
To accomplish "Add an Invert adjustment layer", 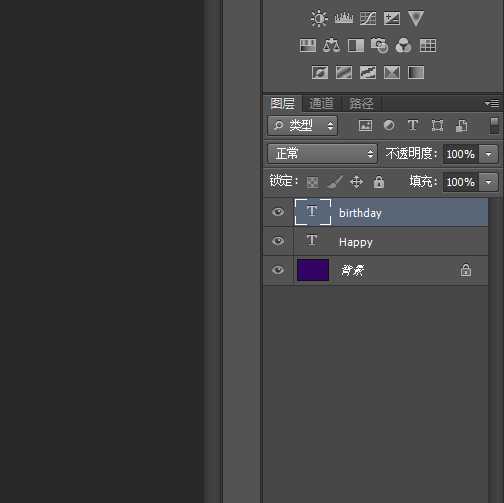I will (320, 72).
